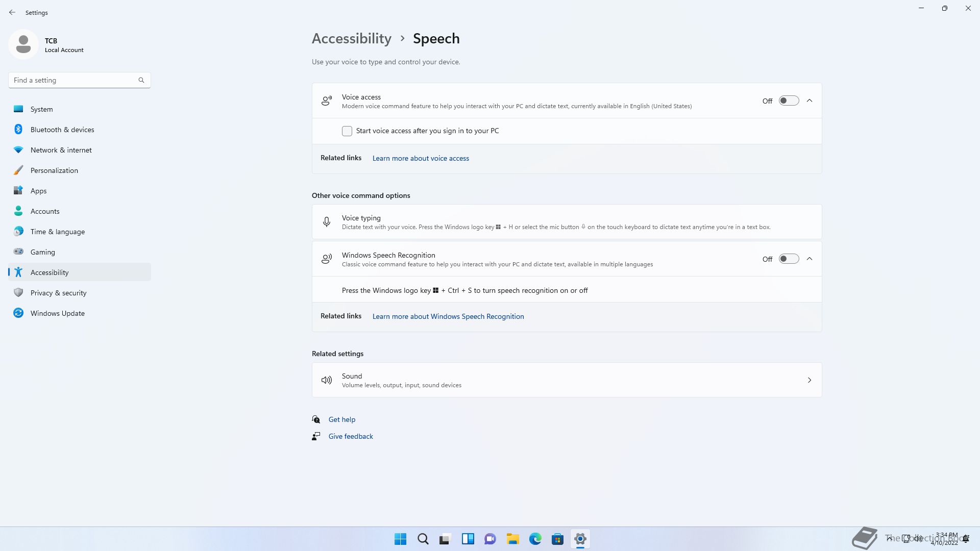Click the back arrow in Settings
Screen dimensions: 980x551
pos(12,12)
